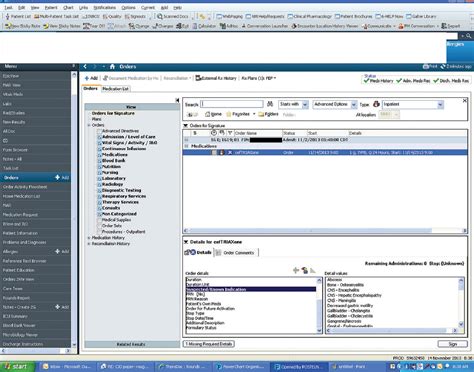474x372 pixels.
Task: Open New Sticky Note
Action: [23, 26]
